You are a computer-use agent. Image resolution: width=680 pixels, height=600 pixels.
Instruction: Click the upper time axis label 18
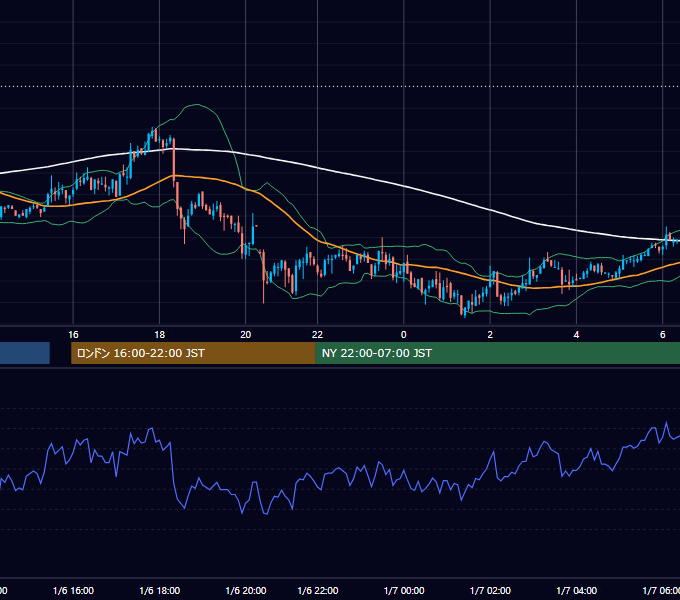160,335
